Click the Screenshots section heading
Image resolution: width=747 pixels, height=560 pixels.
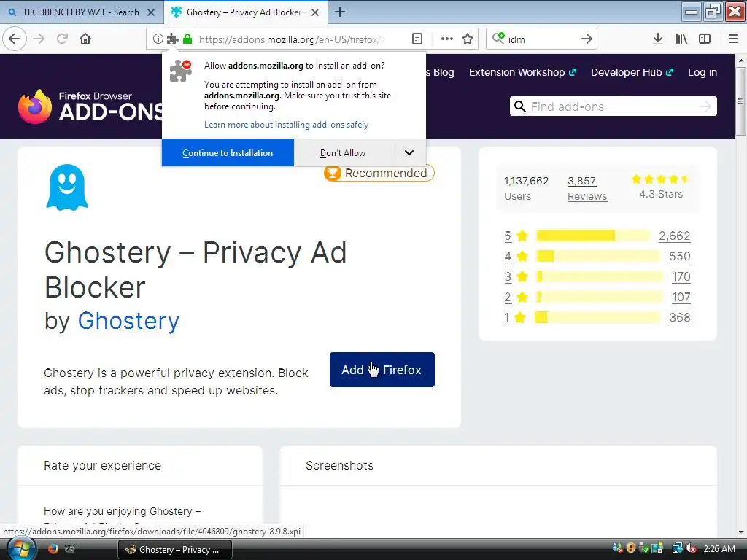coord(340,465)
